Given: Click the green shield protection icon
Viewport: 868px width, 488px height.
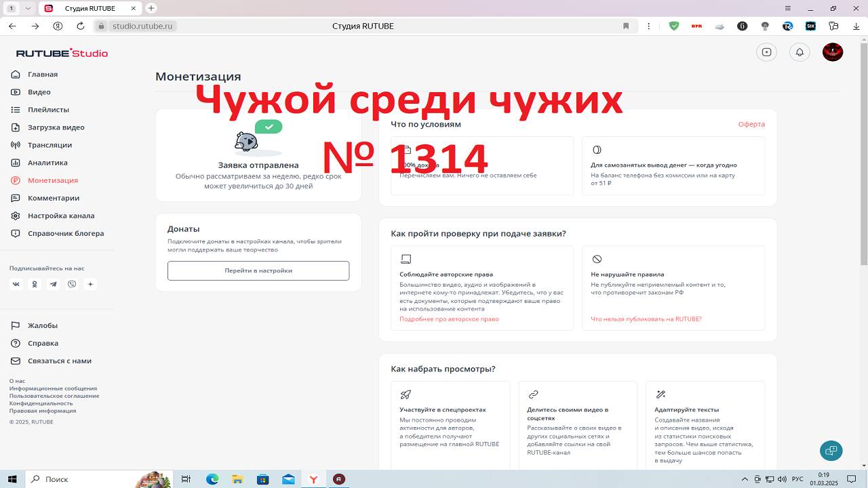Looking at the screenshot, I should click(674, 26).
